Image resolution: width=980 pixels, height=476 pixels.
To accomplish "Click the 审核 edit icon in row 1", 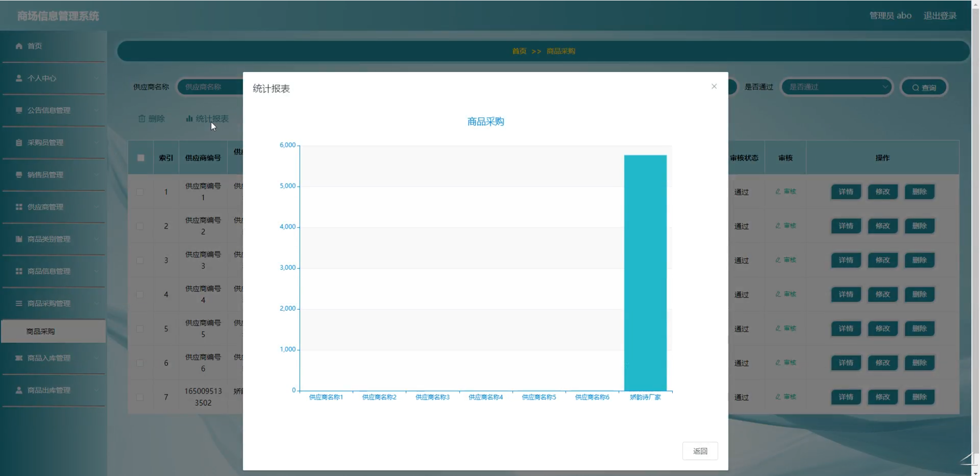I will pos(778,191).
